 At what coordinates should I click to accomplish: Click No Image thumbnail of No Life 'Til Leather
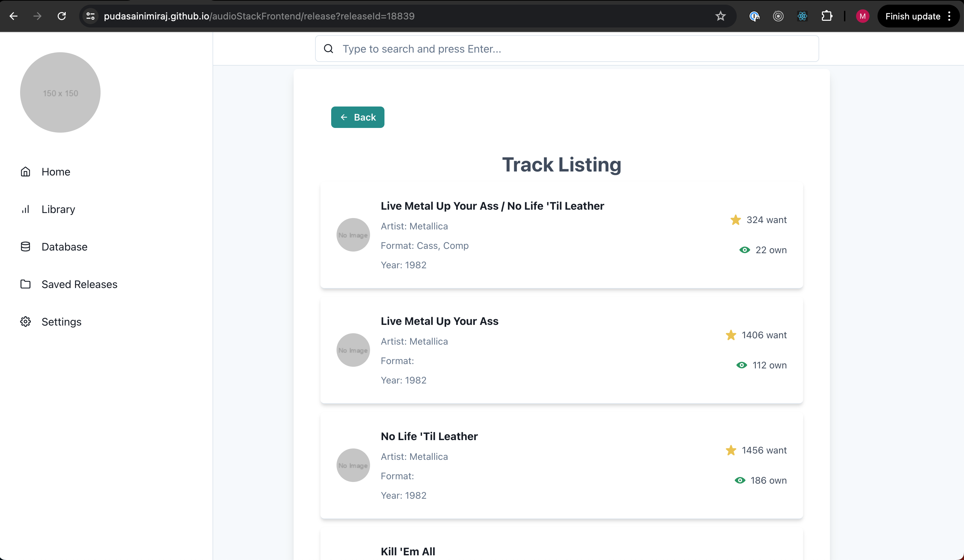tap(353, 465)
